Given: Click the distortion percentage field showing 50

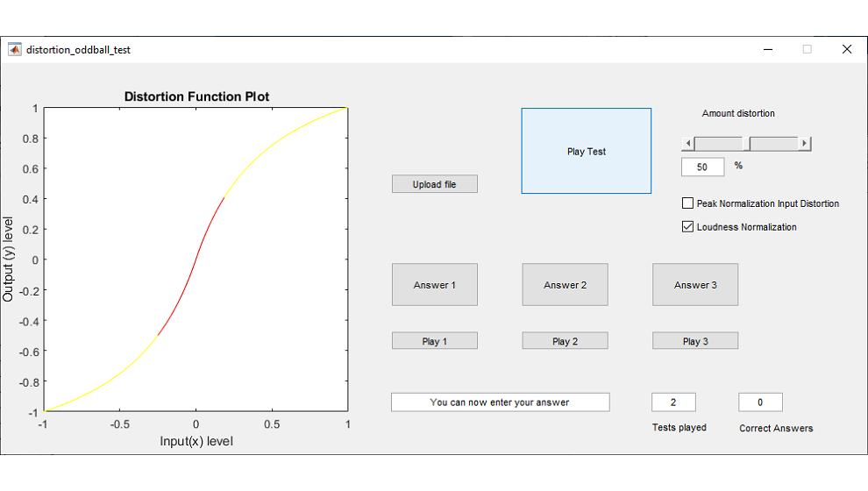Looking at the screenshot, I should click(702, 167).
